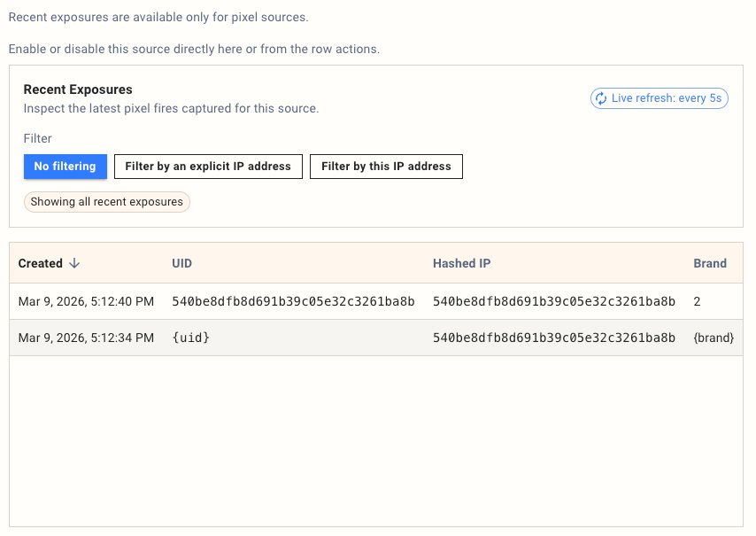Choose Filter by an explicit IP address
The height and width of the screenshot is (536, 756).
point(208,167)
